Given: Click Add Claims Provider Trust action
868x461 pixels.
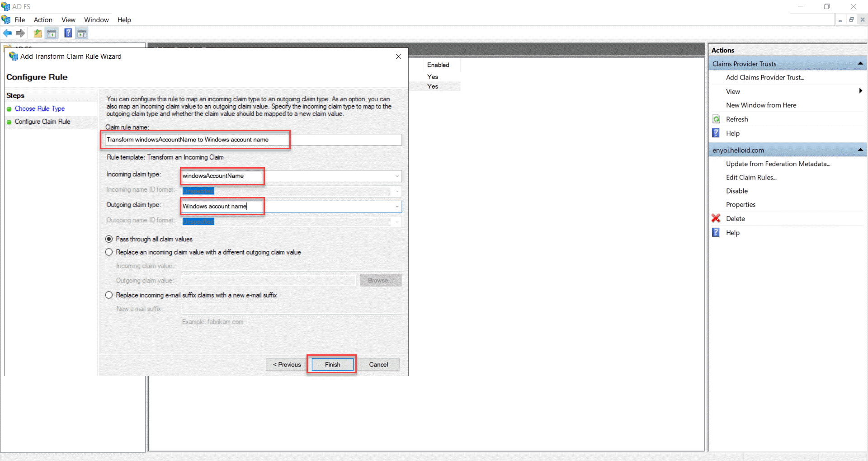Looking at the screenshot, I should (765, 77).
